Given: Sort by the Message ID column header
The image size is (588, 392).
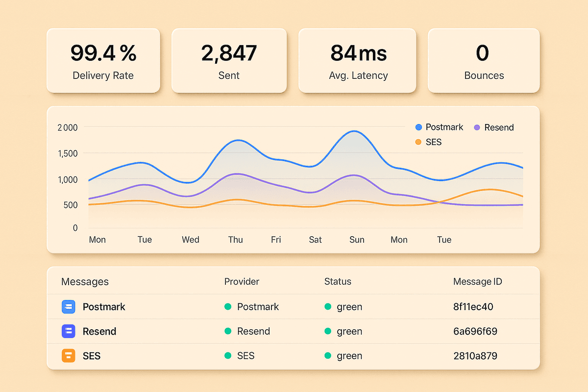Looking at the screenshot, I should click(x=478, y=282).
